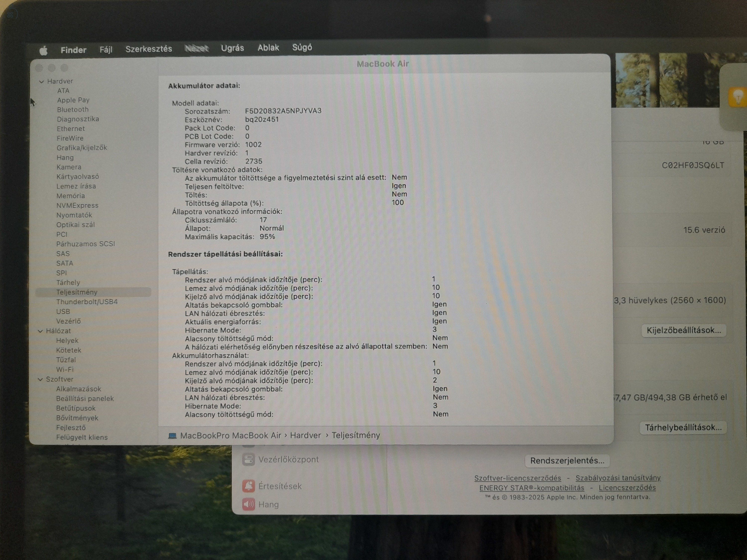
Task: Open the Szerkesztés menu
Action: [x=149, y=49]
